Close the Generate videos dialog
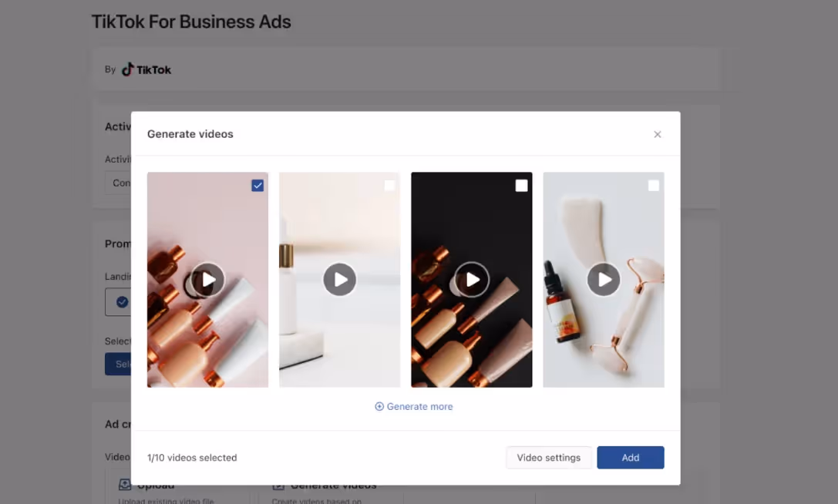838x504 pixels. click(x=658, y=134)
